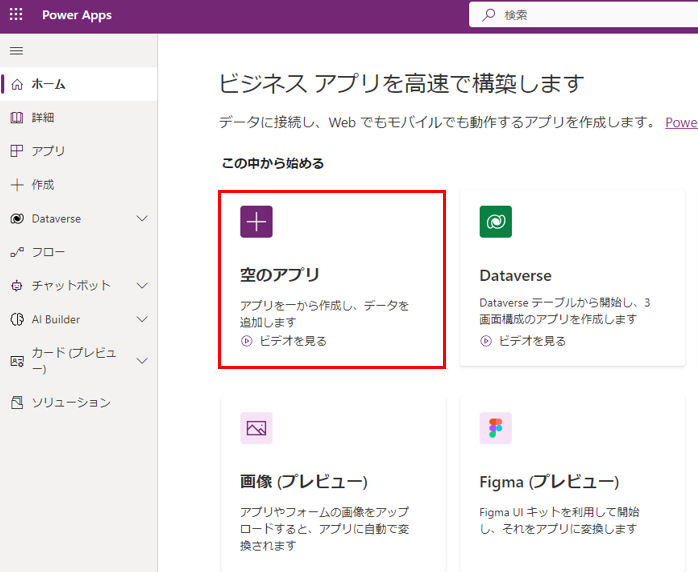Click the Power Apps title in header
This screenshot has height=572, width=698.
[x=77, y=15]
